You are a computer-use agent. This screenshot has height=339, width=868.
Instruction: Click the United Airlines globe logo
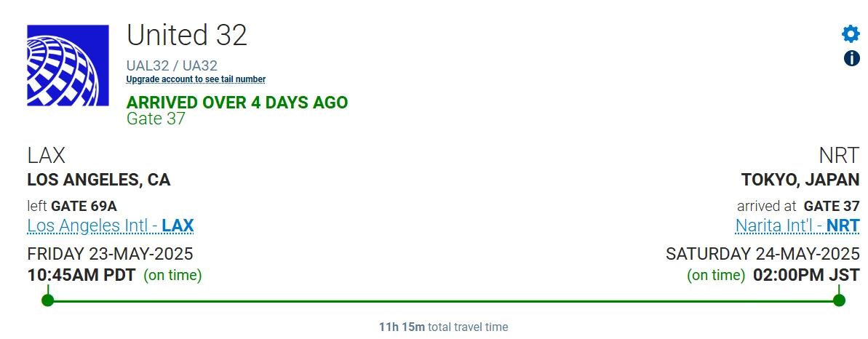[68, 65]
